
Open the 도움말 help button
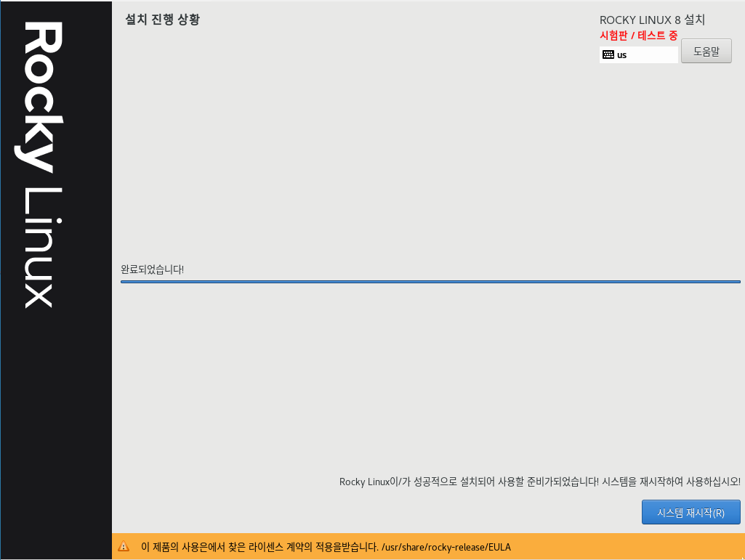[x=706, y=51]
